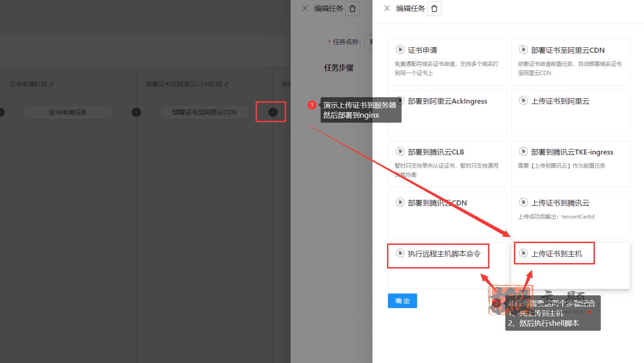This screenshot has width=644, height=363.
Task: Click pencil icon beside 部署证书至阿里云CDN阶段
Action: tap(227, 84)
